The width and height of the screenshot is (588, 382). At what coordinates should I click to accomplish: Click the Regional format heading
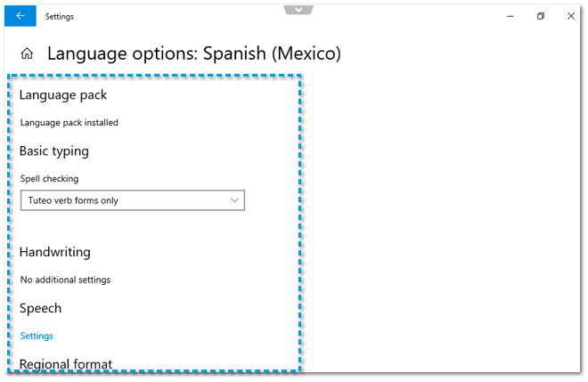click(66, 363)
